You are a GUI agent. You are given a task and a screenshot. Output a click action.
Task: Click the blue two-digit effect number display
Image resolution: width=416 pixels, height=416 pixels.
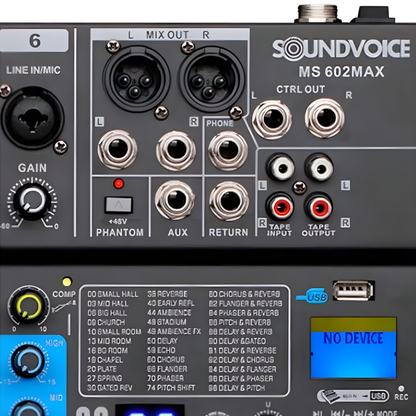[x=150, y=410]
